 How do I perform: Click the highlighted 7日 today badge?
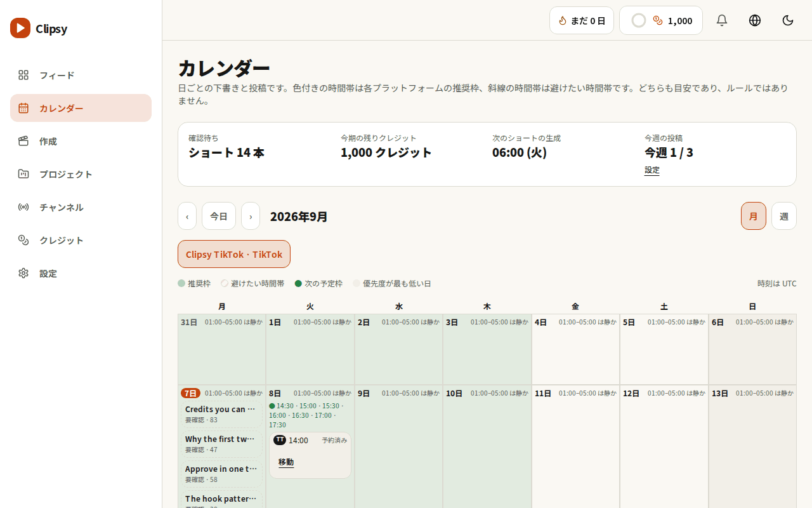(191, 393)
